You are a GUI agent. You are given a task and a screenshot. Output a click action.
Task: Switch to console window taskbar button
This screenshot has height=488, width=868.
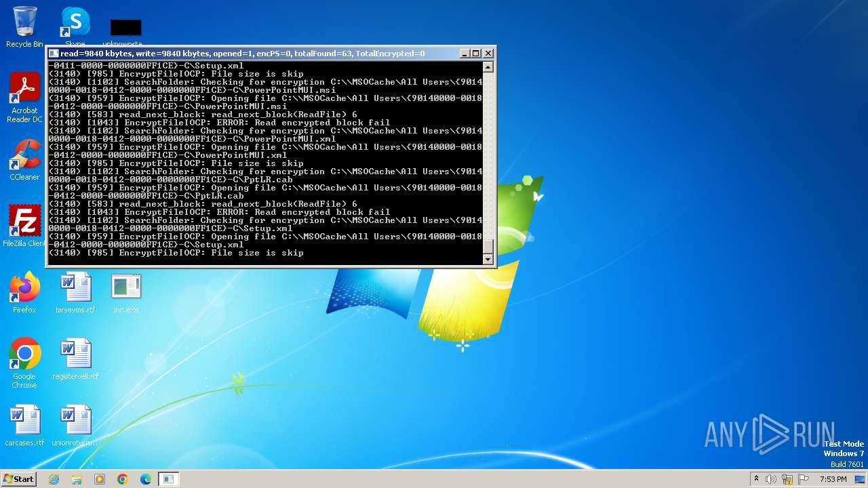[168, 479]
